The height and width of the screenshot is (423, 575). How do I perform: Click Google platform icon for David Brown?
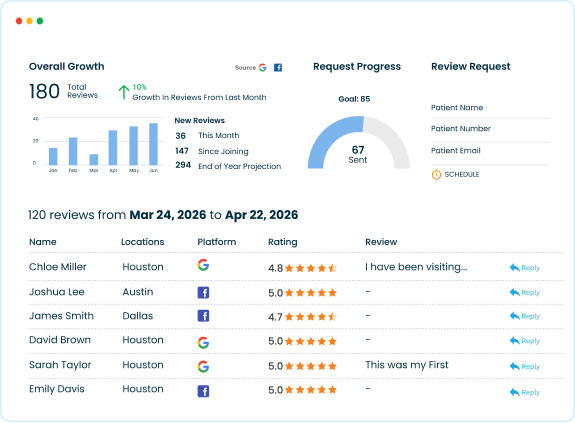(203, 342)
